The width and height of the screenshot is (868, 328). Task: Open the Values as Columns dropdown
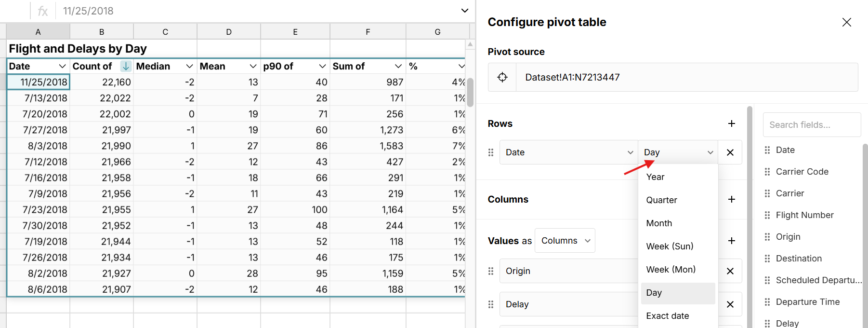coord(565,241)
